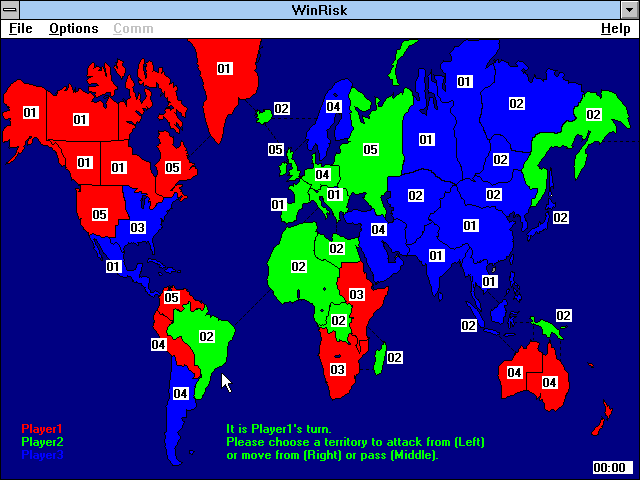Select Madagascar island labeled 02
This screenshot has height=480, width=640.
[394, 358]
